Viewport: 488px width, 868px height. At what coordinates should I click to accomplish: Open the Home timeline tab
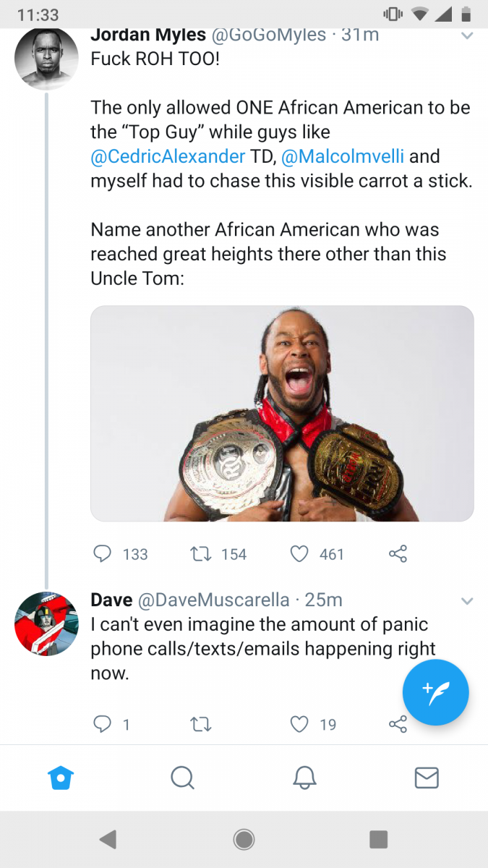(61, 778)
